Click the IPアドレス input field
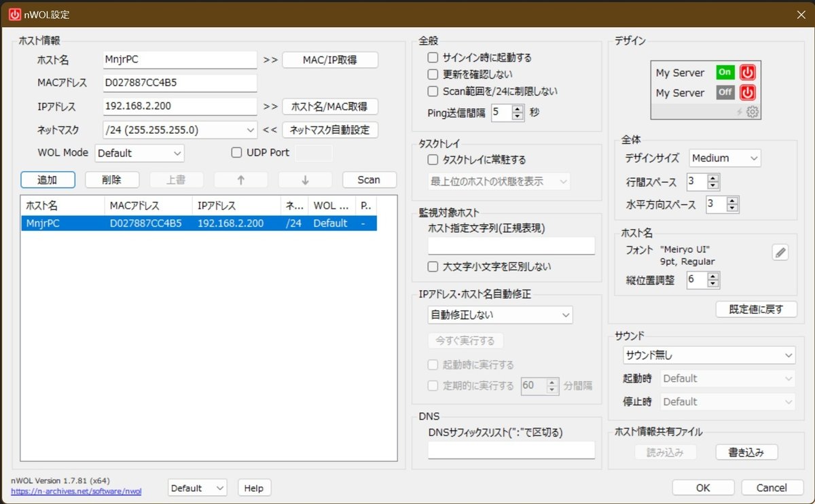The image size is (815, 504). [x=180, y=107]
